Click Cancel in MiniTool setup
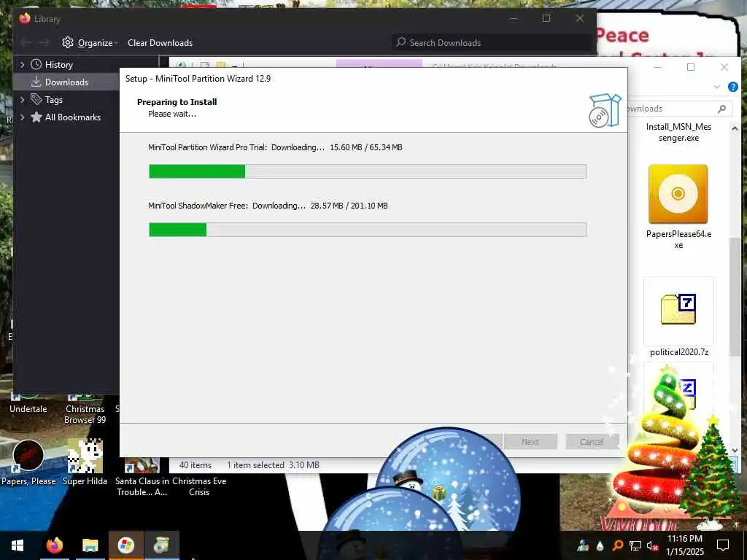The image size is (747, 560). coord(592,441)
